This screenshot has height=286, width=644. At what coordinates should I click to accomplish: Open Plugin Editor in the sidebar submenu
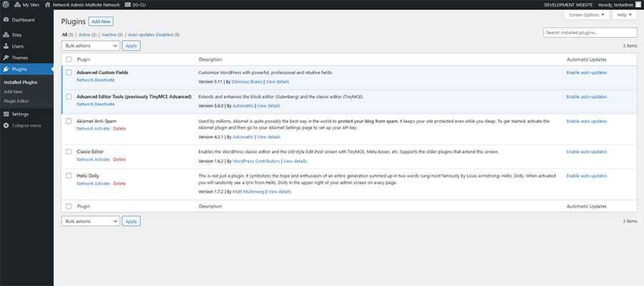(16, 101)
